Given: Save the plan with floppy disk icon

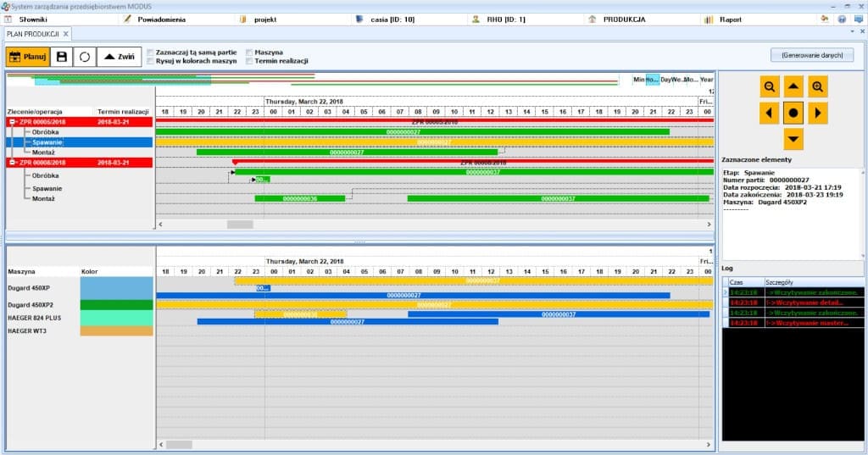Looking at the screenshot, I should point(61,57).
